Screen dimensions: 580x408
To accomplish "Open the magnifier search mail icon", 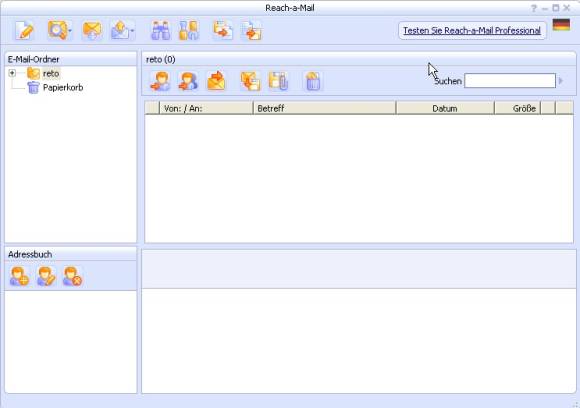I will [x=57, y=30].
